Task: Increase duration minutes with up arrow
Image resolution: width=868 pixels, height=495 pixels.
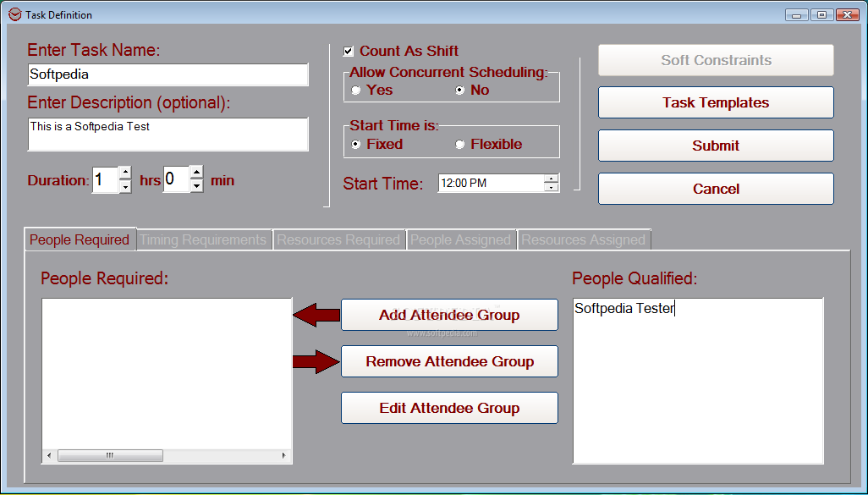Action: [196, 173]
